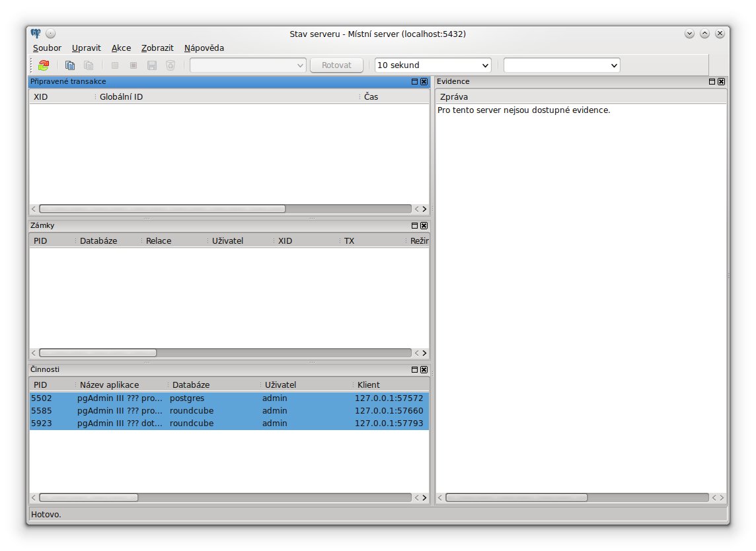Close the Činnosti panel
This screenshot has width=756, height=551.
[x=424, y=370]
